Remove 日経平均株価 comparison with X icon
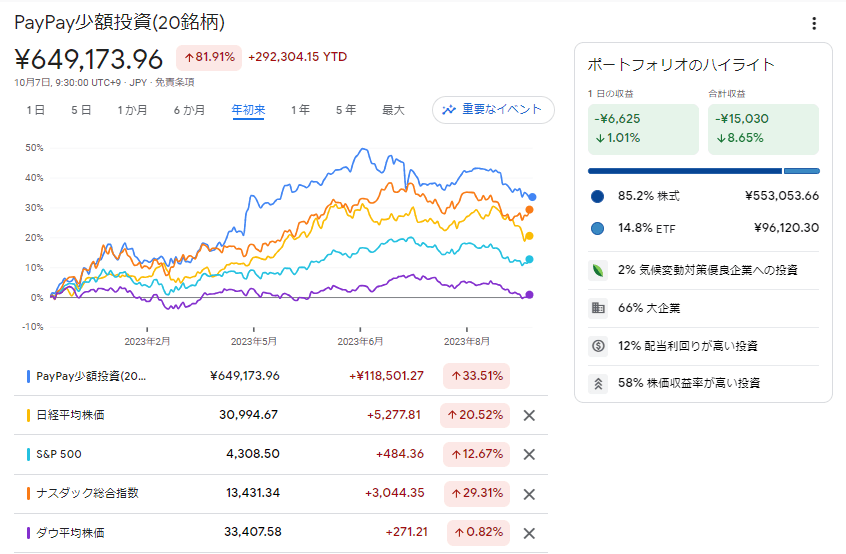 point(529,415)
